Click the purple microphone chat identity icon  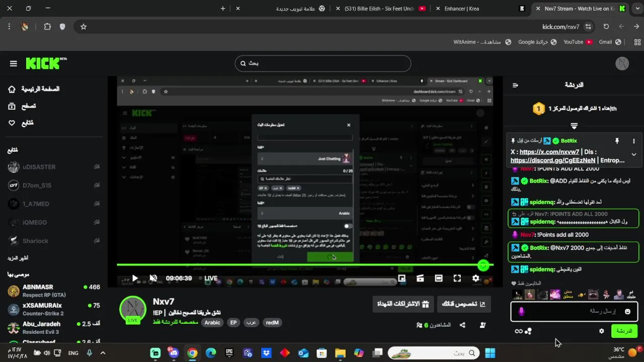click(x=521, y=312)
